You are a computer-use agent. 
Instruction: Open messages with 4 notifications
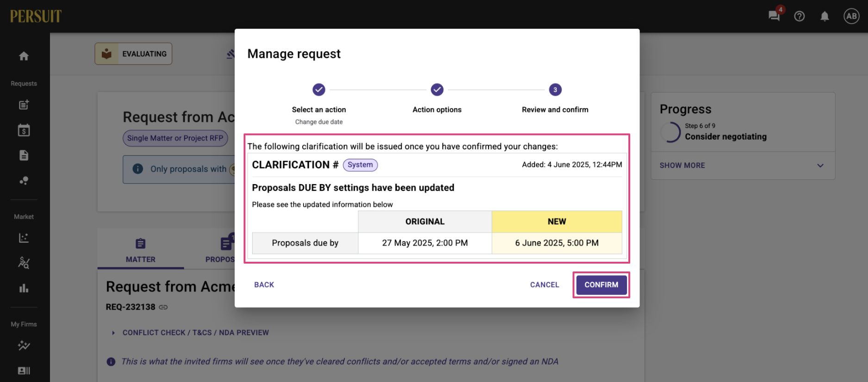point(774,16)
